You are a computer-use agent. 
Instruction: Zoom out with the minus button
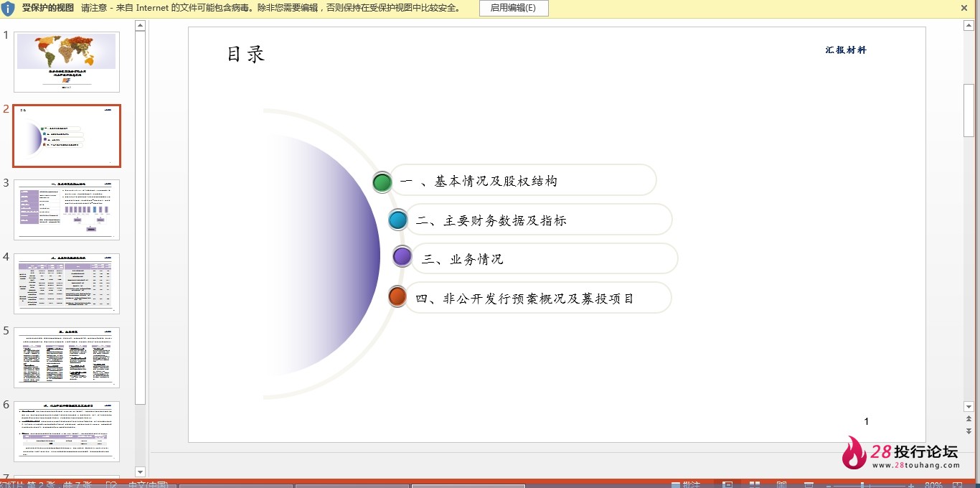coord(829,486)
